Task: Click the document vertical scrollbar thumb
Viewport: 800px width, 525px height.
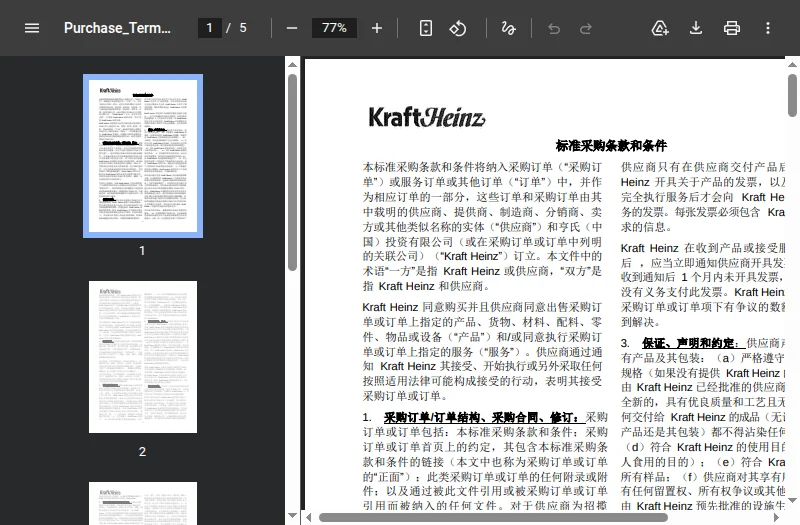Action: (x=792, y=95)
